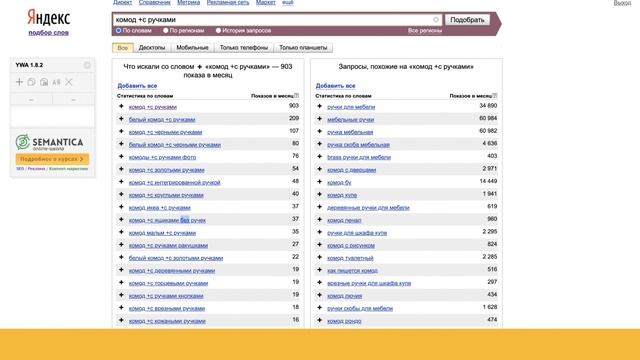The image size is (640, 360).
Task: Click plus next to 'комоды +с ручками фото'
Action: coord(121,157)
